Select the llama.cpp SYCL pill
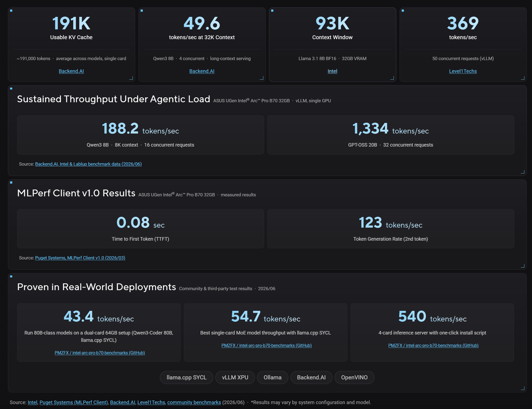Image resolution: width=532 pixels, height=409 pixels. [187, 377]
